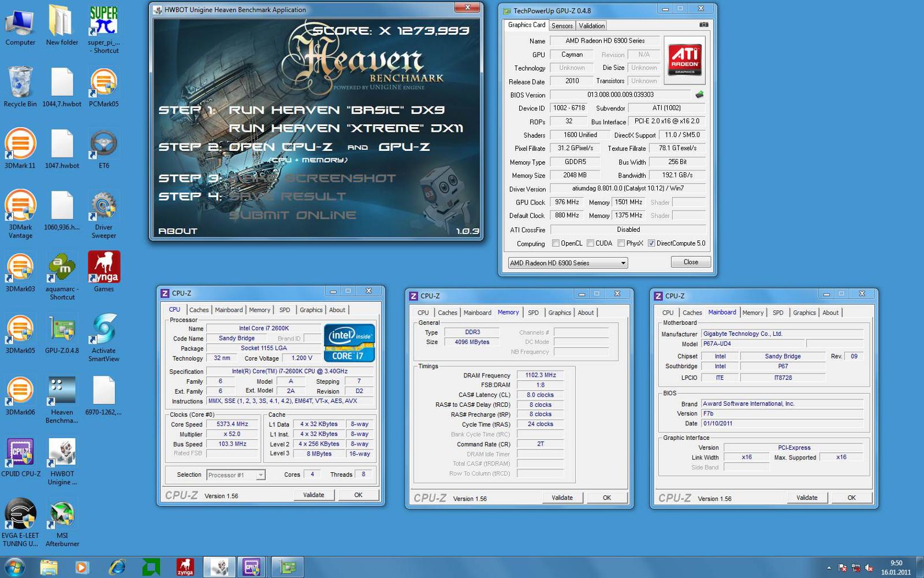Click the DRAM Frequency value 1102.3 MHz
The height and width of the screenshot is (578, 924).
(540, 375)
